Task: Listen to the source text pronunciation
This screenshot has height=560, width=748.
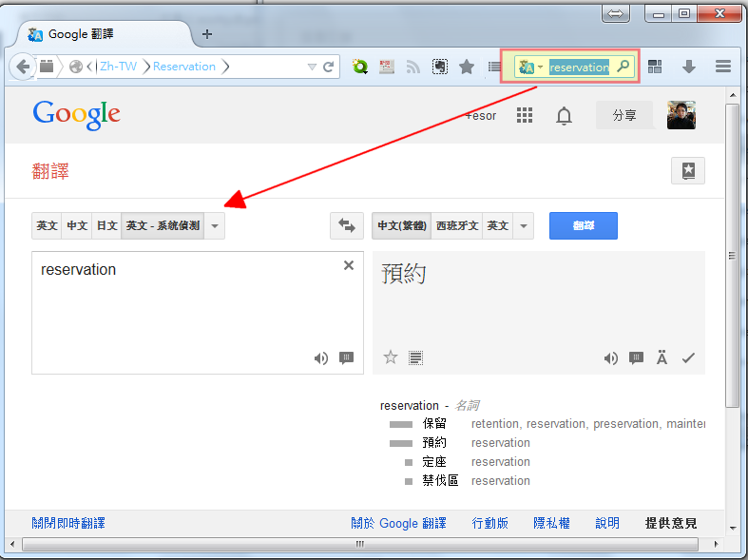Action: pyautogui.click(x=320, y=357)
